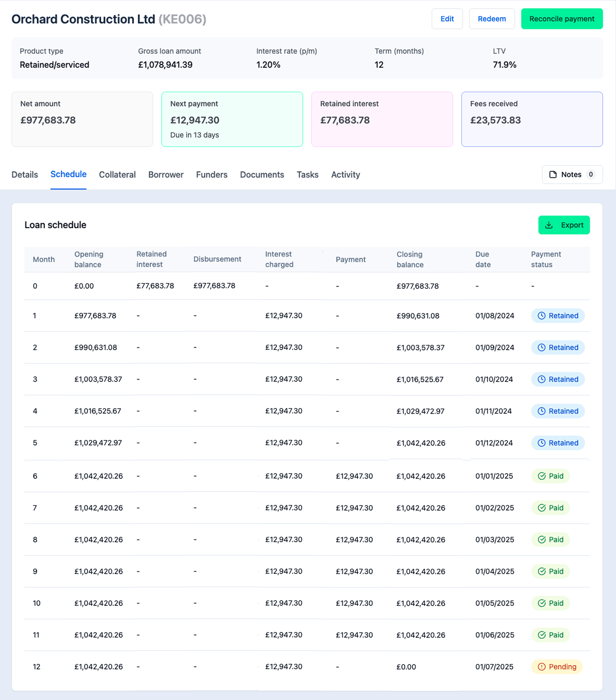Click the Notes count badge
The height and width of the screenshot is (700, 616).
(x=591, y=175)
